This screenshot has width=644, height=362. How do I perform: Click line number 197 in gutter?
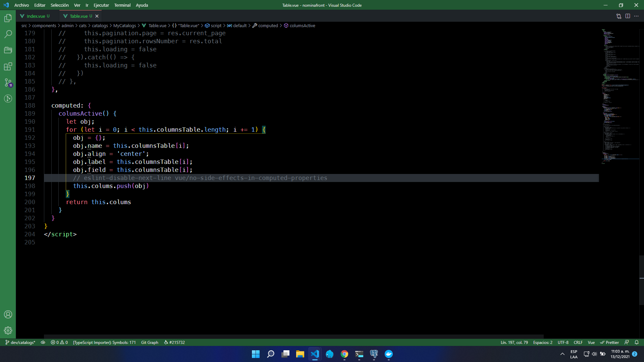pyautogui.click(x=30, y=178)
